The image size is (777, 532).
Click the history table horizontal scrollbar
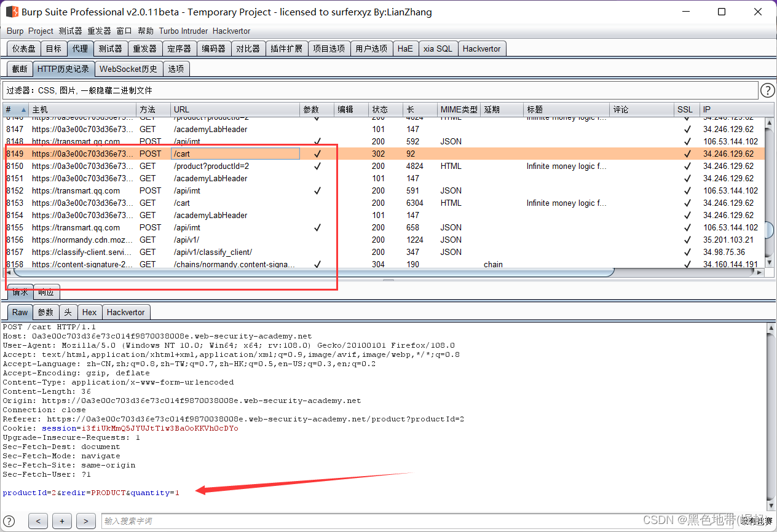(x=314, y=272)
